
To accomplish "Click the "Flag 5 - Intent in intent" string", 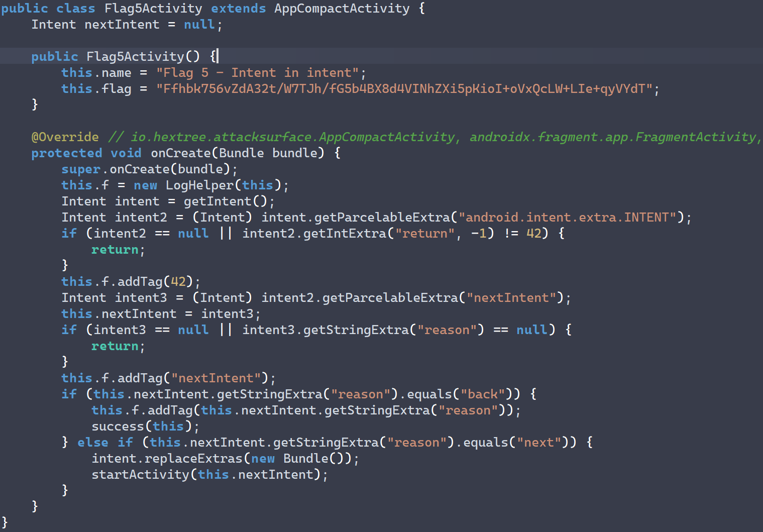I will point(257,73).
